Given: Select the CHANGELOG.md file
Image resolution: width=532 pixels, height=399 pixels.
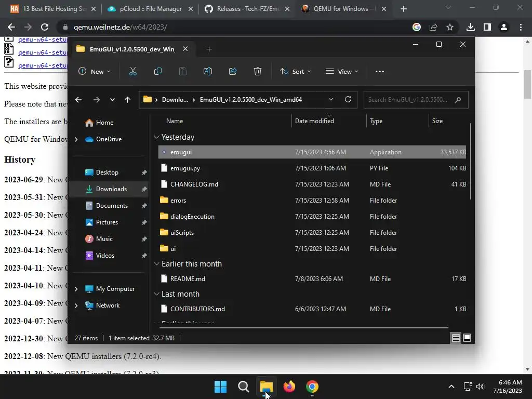Looking at the screenshot, I should [x=312, y=184].
